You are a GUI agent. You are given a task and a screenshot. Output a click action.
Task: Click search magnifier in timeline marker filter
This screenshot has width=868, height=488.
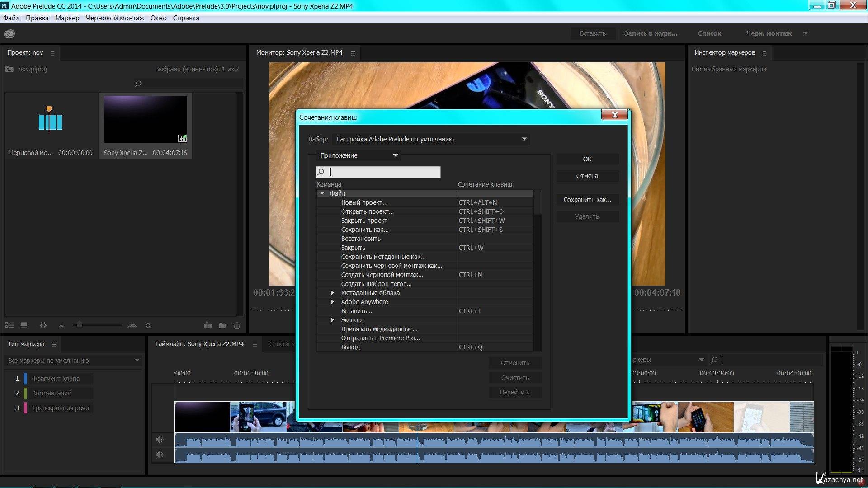(x=714, y=360)
